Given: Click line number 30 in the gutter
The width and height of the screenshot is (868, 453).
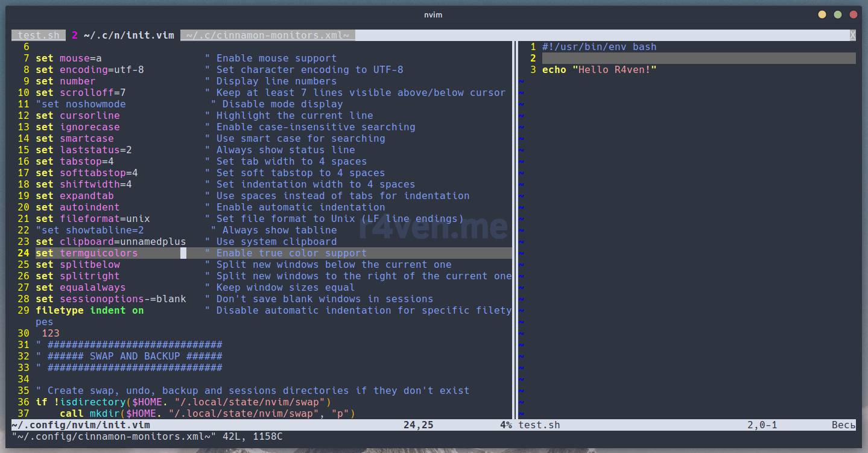Looking at the screenshot, I should tap(24, 334).
